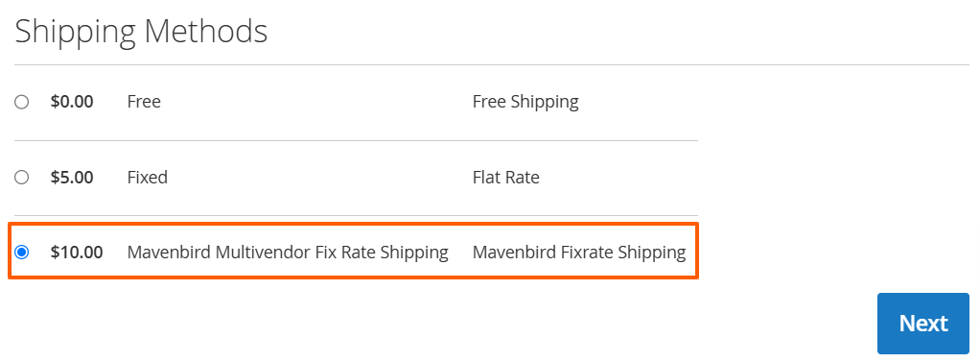Image resolution: width=980 pixels, height=362 pixels.
Task: Click the divider between Fixed and Mavenbird rows
Action: tap(357, 216)
